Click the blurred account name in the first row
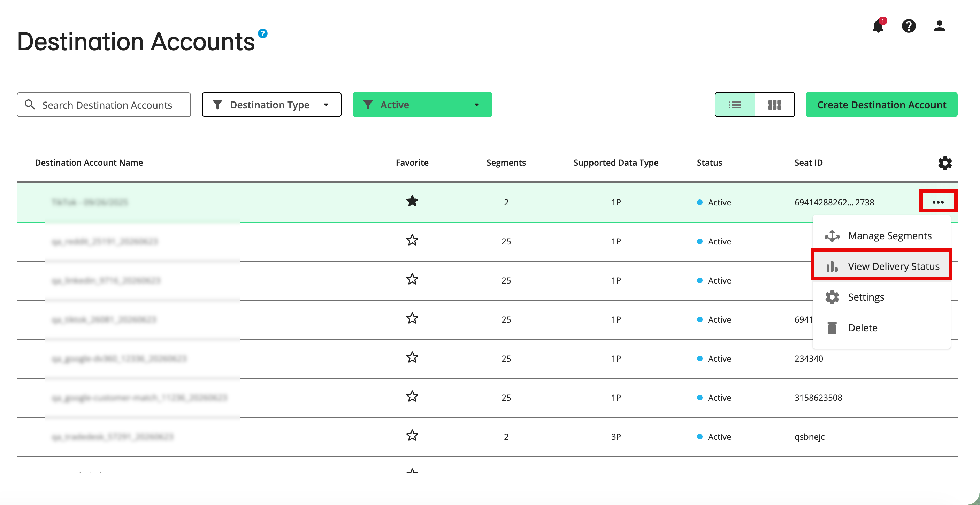Screen dimensions: 980x505 tap(90, 202)
